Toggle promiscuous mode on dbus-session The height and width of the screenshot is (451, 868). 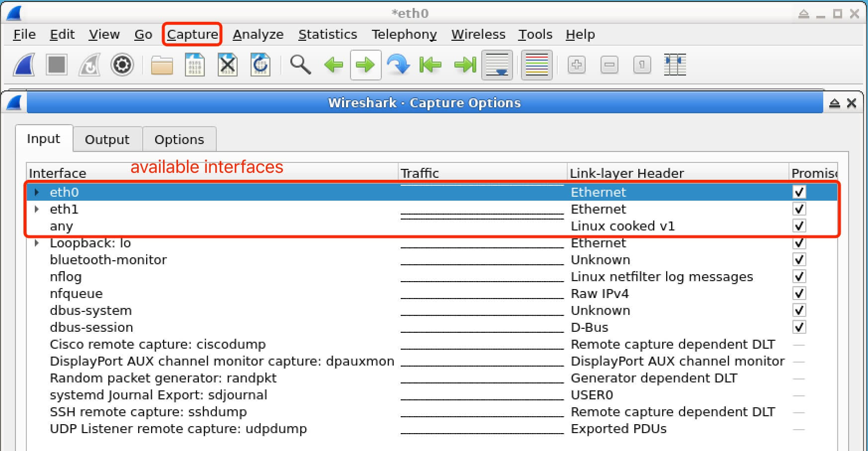point(799,327)
